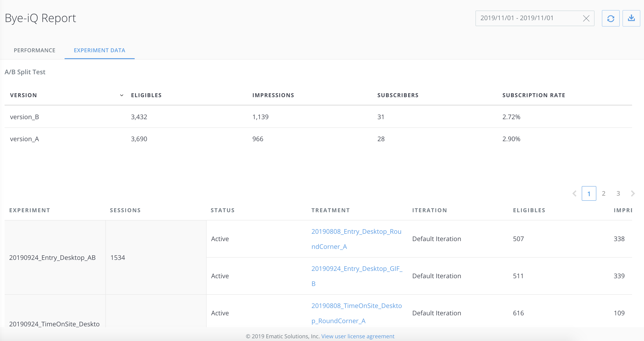Click the IMPRESSIONS column header

click(273, 95)
